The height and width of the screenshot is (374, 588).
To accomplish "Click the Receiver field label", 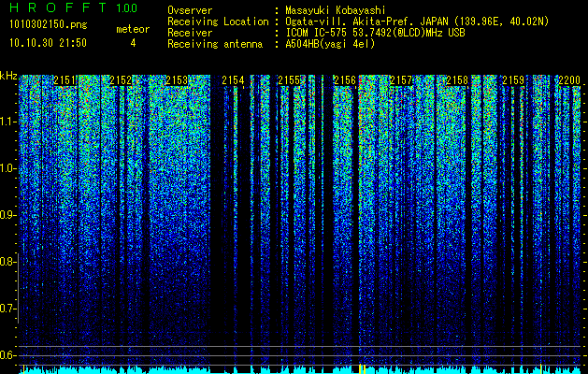I will point(190,33).
